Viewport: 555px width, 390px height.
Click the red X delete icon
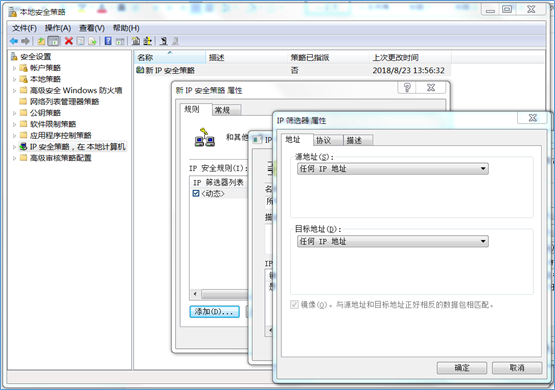click(69, 41)
